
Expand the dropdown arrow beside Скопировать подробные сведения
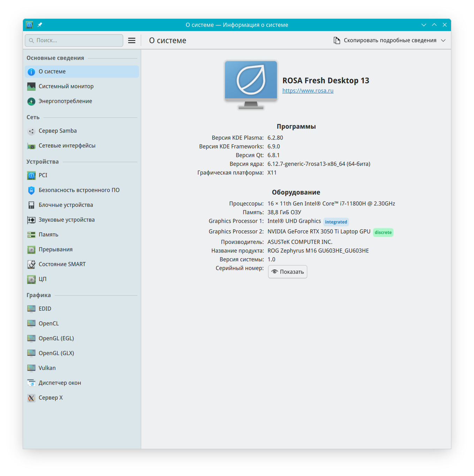[443, 40]
